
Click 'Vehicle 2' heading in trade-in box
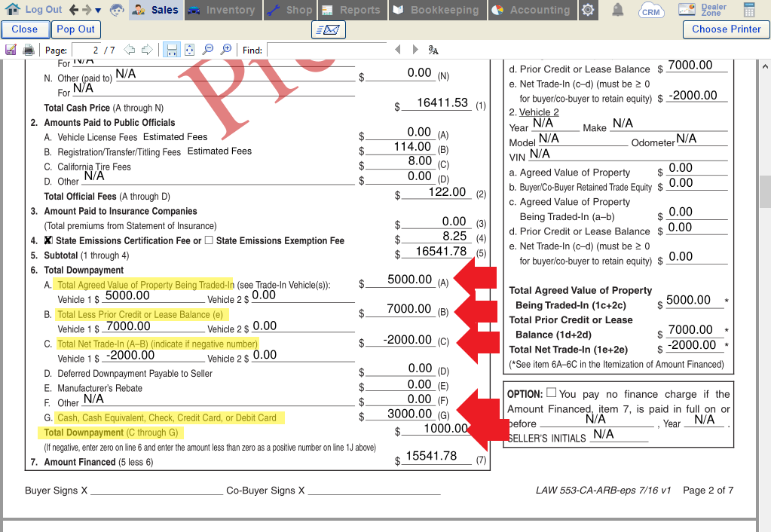tap(539, 112)
